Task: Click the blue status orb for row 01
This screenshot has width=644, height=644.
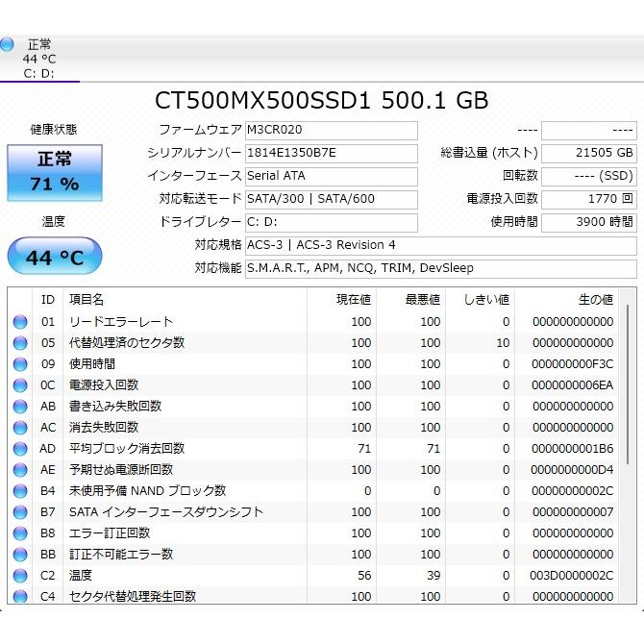Action: (20, 322)
